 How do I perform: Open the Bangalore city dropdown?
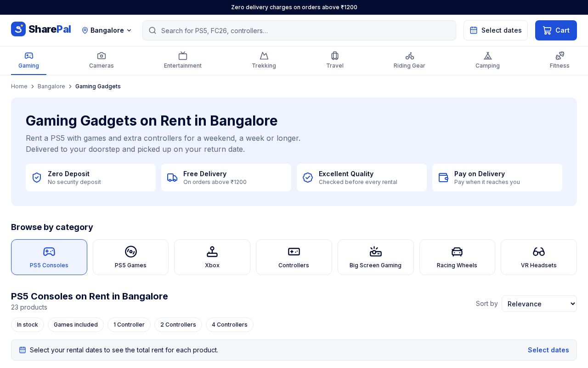[107, 30]
